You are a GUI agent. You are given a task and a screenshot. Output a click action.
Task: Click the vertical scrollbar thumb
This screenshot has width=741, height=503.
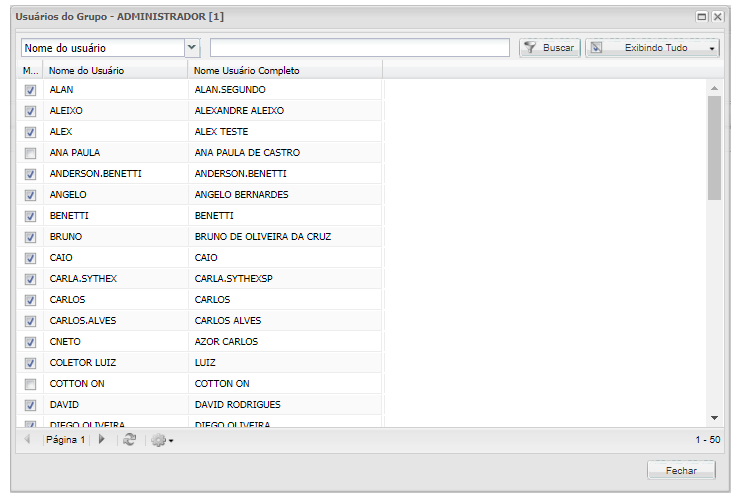[x=714, y=148]
